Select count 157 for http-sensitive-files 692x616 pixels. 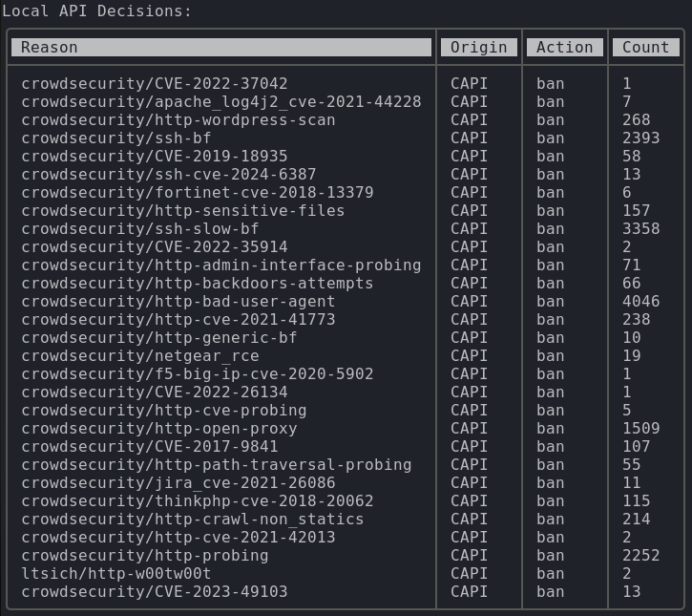click(x=637, y=211)
